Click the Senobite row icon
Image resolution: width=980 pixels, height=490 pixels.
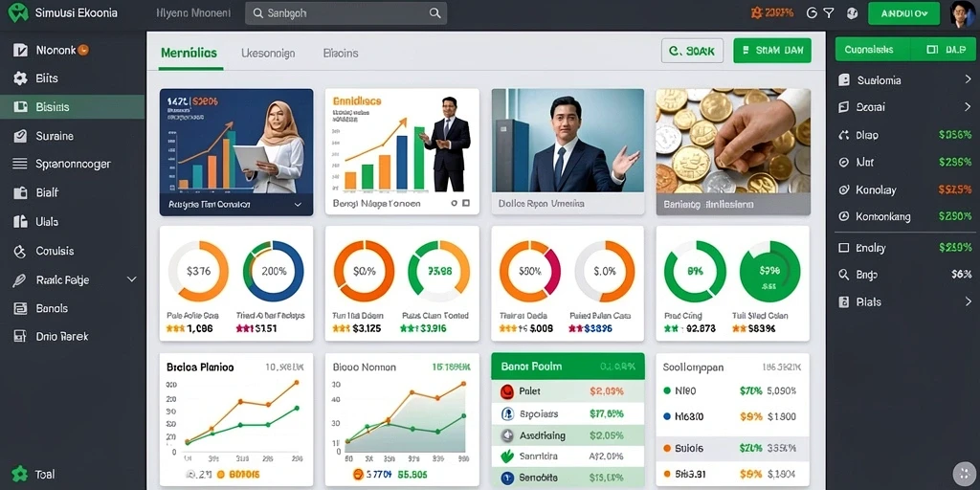click(507, 479)
